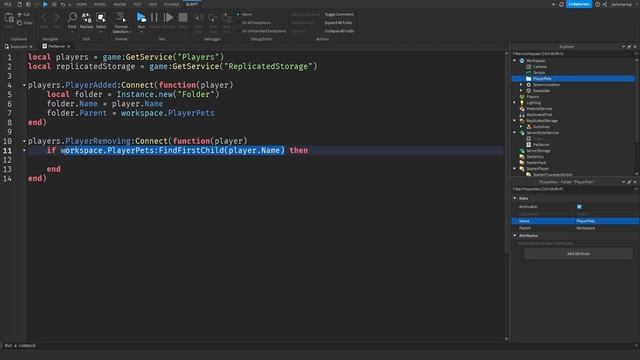Collapse the Data properties section
Screen dimensions: 640x360
coord(515,198)
